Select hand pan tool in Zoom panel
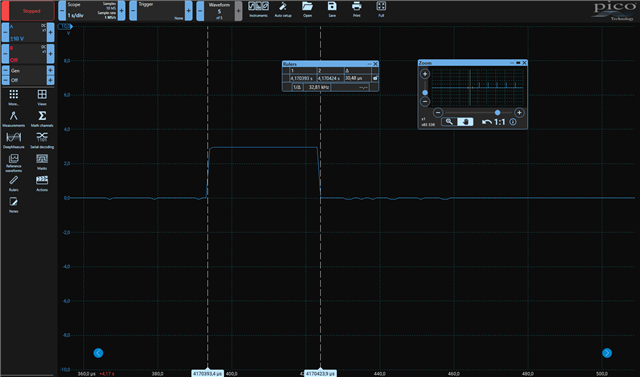This screenshot has height=377, width=640. (465, 122)
